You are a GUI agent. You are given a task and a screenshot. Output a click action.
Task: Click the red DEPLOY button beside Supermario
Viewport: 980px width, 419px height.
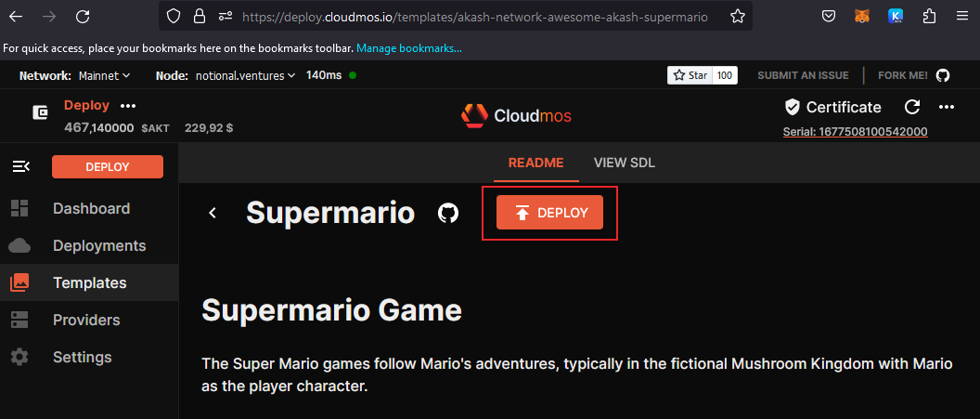pos(549,213)
